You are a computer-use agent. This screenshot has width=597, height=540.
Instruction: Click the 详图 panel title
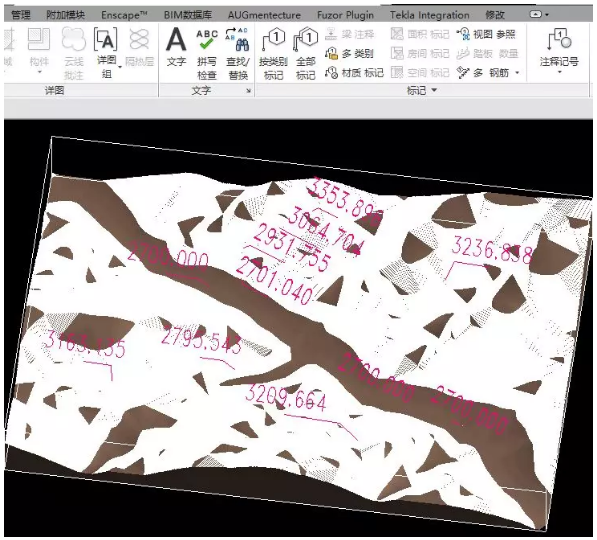[54, 91]
